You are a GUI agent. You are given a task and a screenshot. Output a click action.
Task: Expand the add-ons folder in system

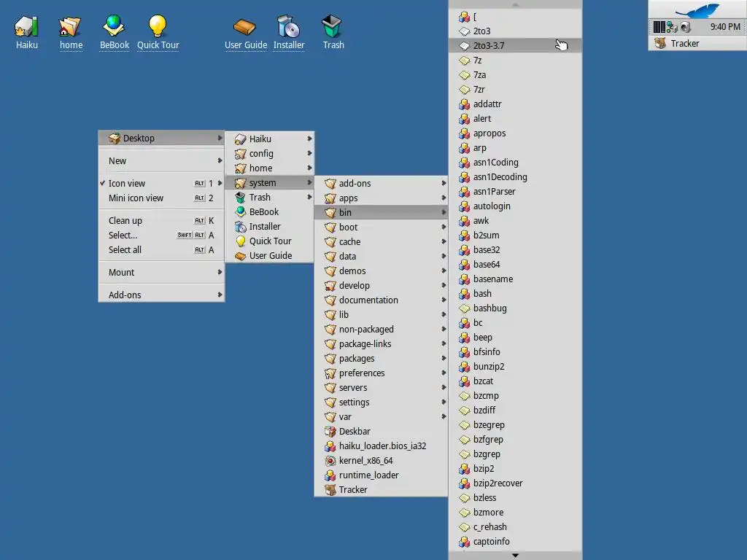[x=381, y=183]
